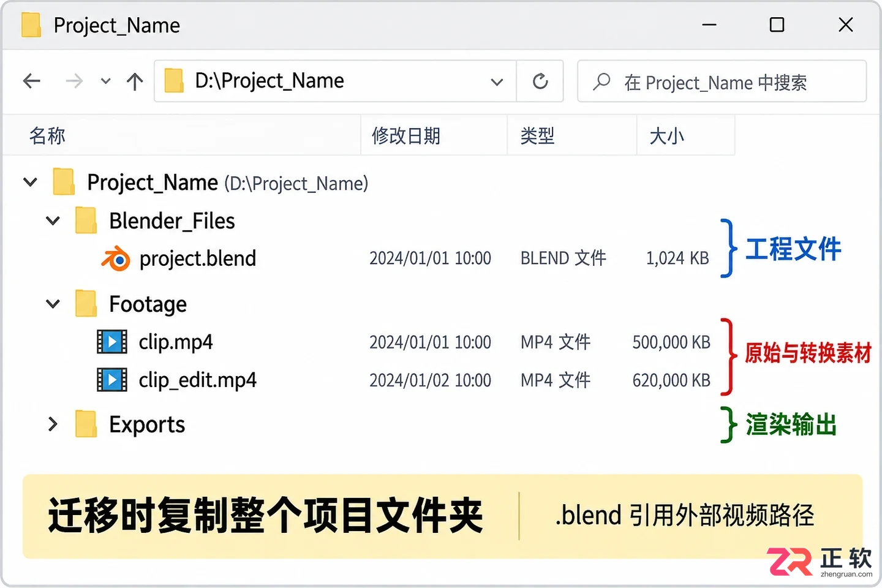Focus the Project_Name search box
The image size is (882, 588).
click(x=722, y=81)
